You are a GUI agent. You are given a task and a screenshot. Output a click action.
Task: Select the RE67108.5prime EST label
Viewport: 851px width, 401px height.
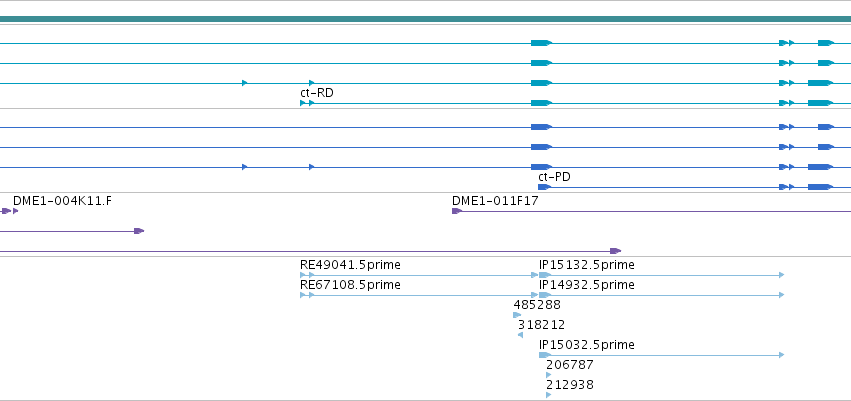[350, 285]
